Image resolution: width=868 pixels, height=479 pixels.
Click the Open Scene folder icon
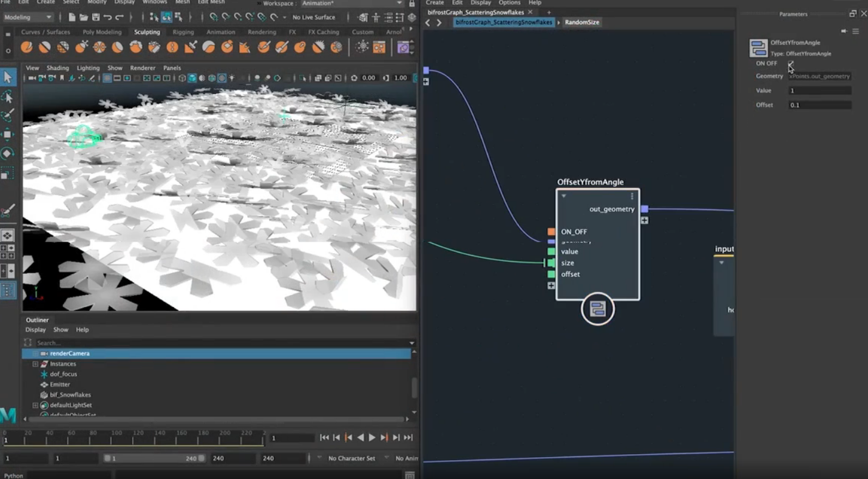pyautogui.click(x=84, y=18)
